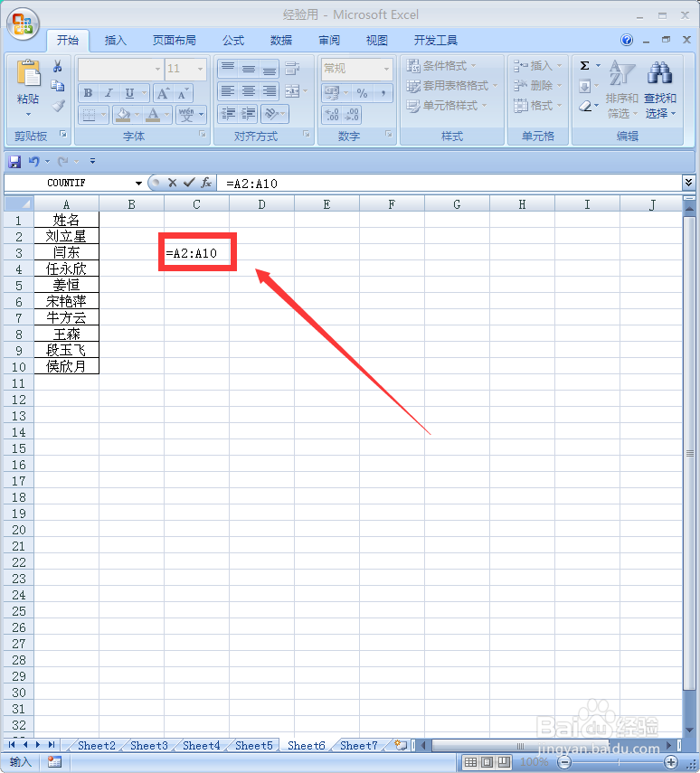Click the Decrease Font Size icon
700x773 pixels.
[183, 93]
